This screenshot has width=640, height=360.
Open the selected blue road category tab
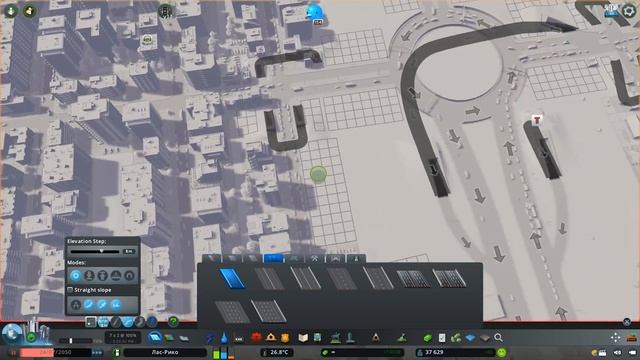click(x=273, y=258)
